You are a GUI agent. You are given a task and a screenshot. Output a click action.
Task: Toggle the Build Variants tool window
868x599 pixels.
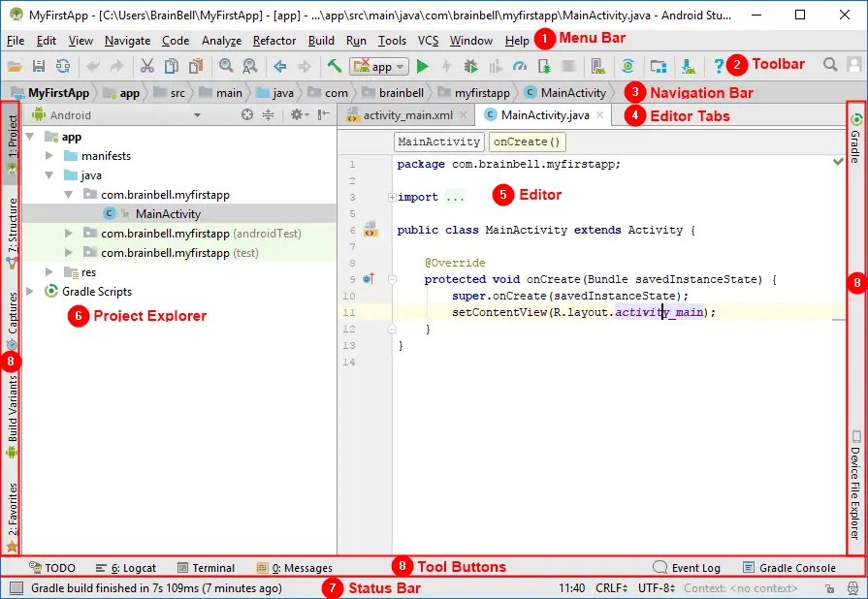13,416
